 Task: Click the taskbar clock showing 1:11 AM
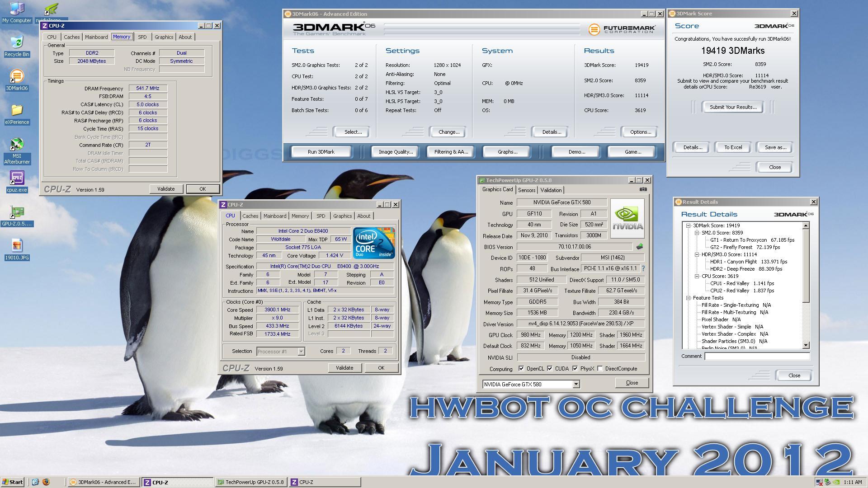coord(852,482)
